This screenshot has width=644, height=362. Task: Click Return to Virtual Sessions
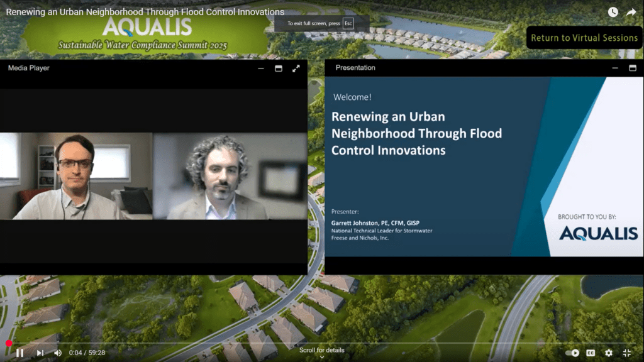pos(584,38)
